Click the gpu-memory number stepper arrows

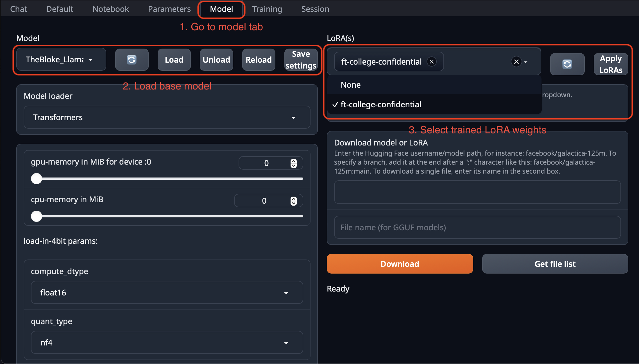tap(293, 163)
